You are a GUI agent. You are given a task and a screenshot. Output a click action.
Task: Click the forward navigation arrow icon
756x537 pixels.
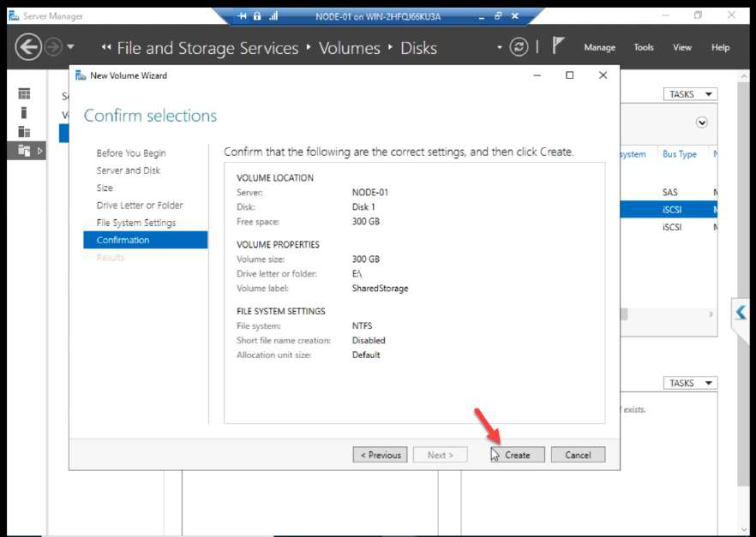53,47
